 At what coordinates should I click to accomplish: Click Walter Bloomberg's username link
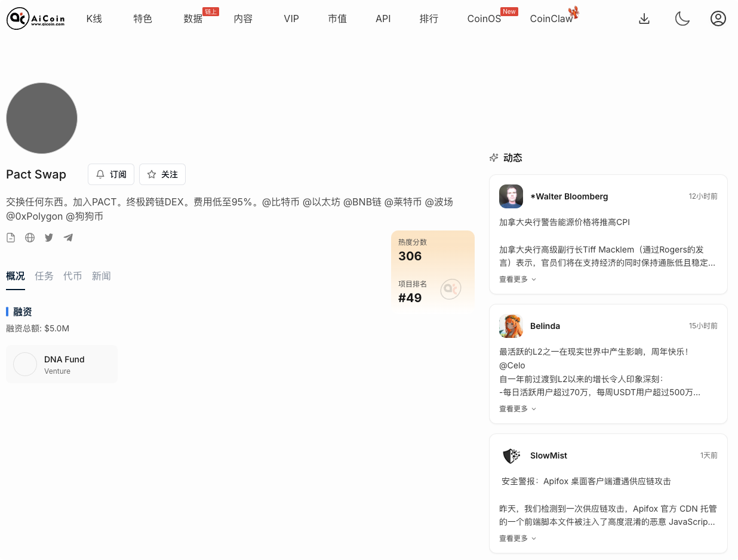569,196
